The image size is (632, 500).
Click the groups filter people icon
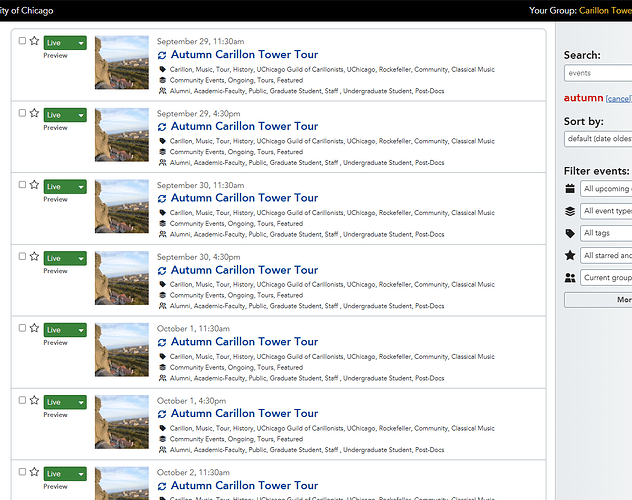(x=570, y=278)
